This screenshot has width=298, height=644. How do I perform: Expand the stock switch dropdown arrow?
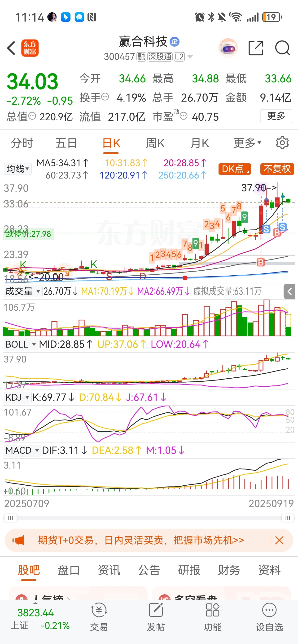pos(190,57)
